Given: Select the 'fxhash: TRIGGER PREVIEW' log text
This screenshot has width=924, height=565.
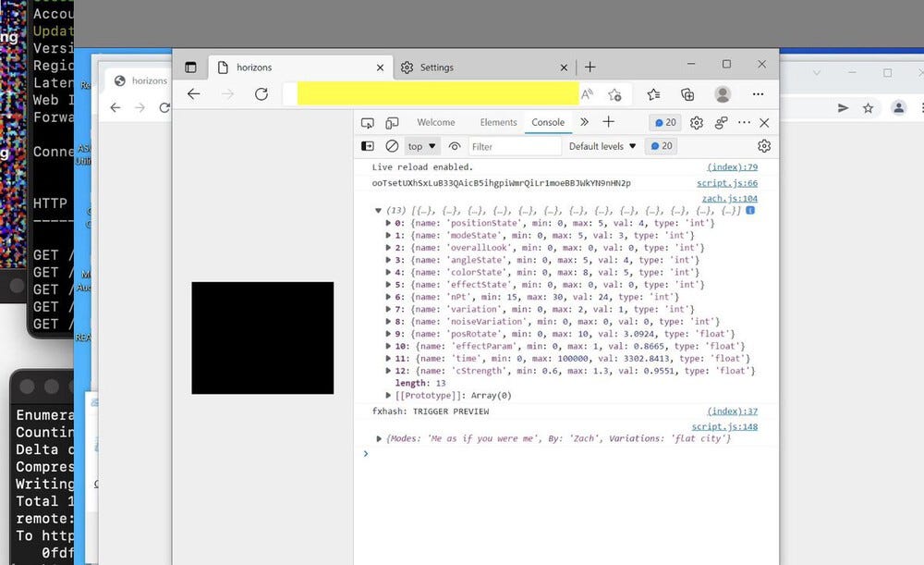Looking at the screenshot, I should pyautogui.click(x=431, y=411).
